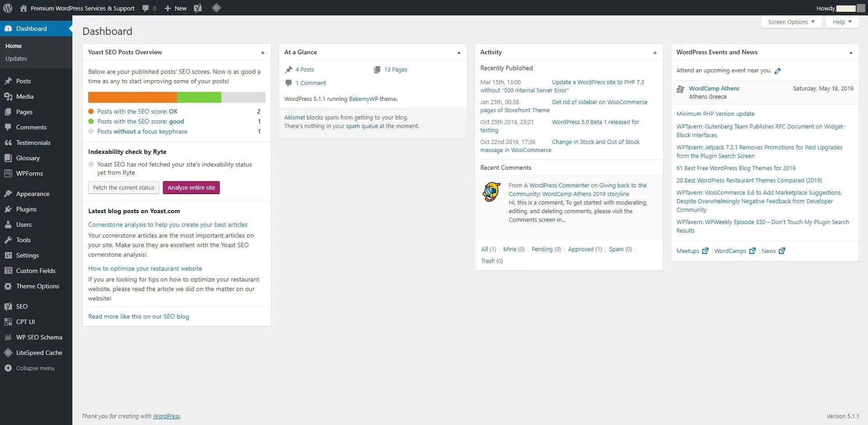Image resolution: width=868 pixels, height=425 pixels.
Task: Open the Akismet link
Action: (x=294, y=117)
